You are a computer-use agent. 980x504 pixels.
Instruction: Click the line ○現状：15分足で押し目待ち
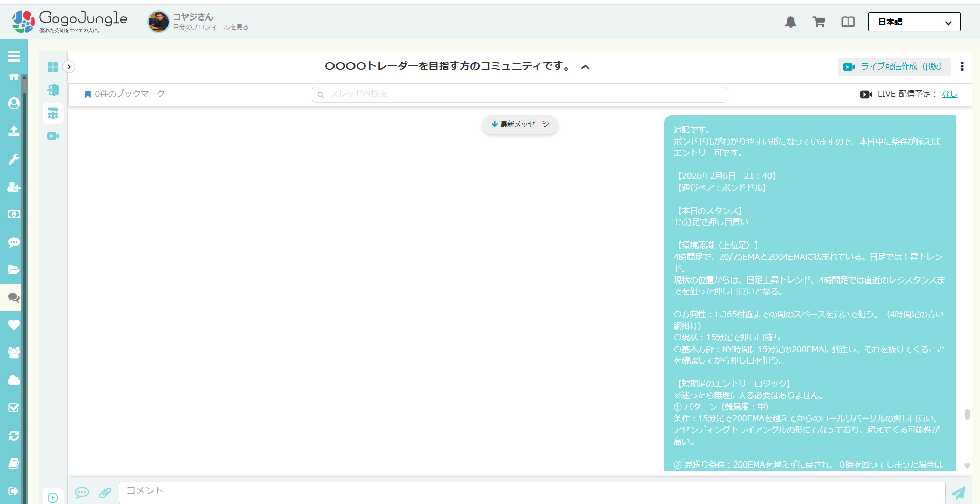coord(727,337)
